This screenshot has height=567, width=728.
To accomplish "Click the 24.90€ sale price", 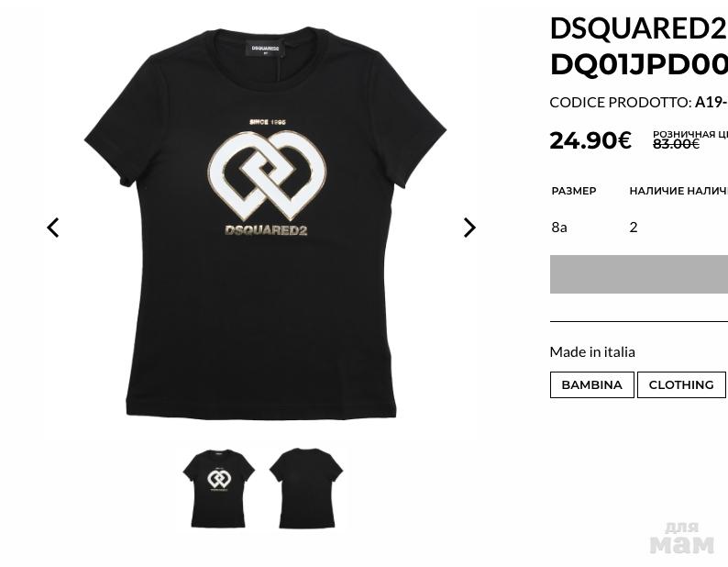I will (x=590, y=140).
